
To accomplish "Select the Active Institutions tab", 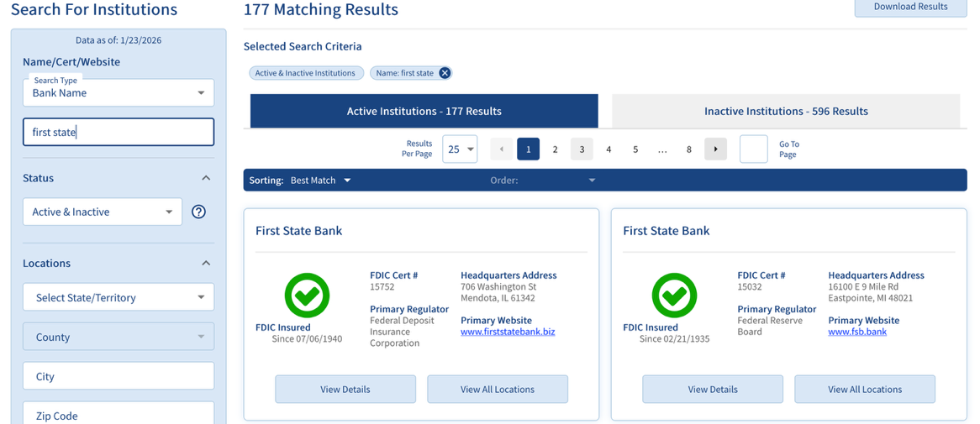I will pyautogui.click(x=424, y=111).
